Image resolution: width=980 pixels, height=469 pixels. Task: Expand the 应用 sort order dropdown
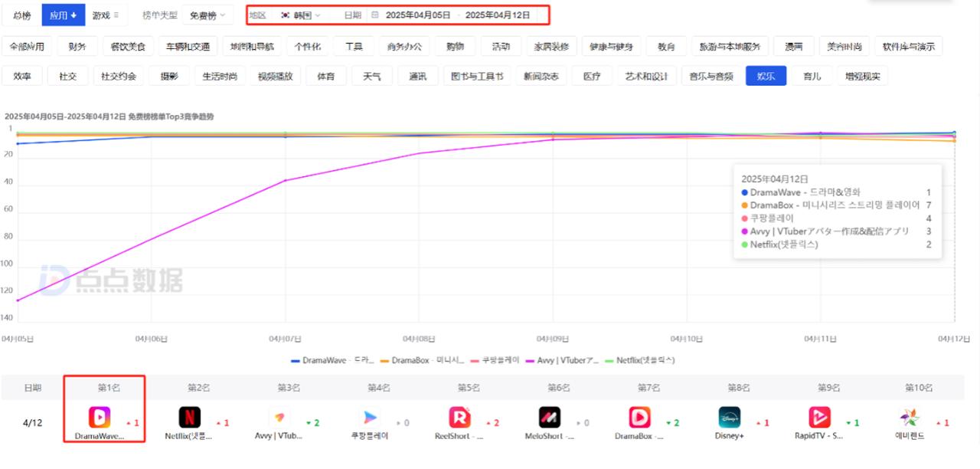pos(63,15)
